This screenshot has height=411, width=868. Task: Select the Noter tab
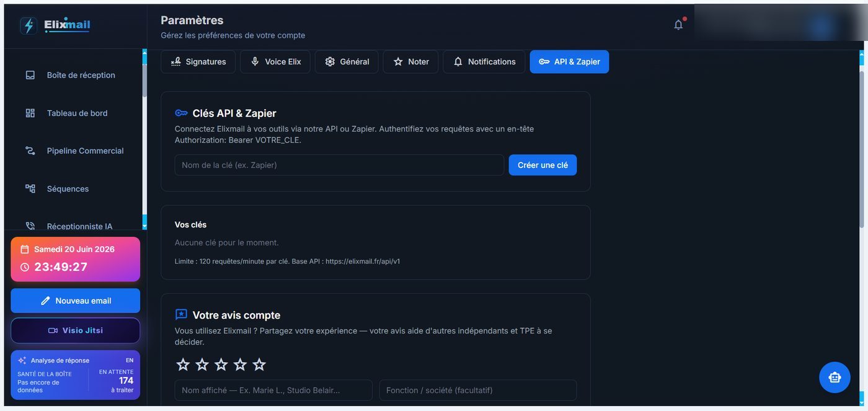[x=410, y=61]
